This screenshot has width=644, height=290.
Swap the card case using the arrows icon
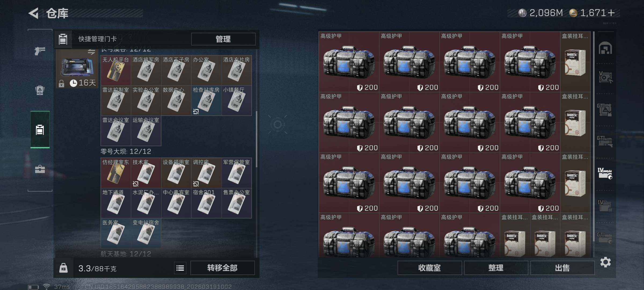pos(91,52)
